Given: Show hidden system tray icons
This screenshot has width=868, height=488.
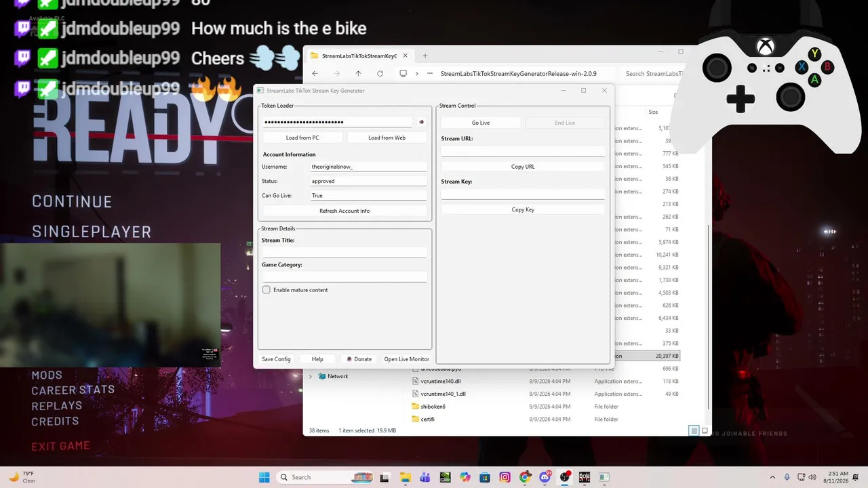Looking at the screenshot, I should coord(772,477).
